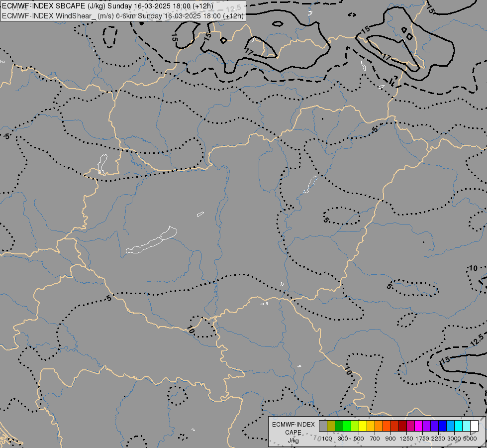Click the ECMWF-INDEX label in the legend
This screenshot has height=448, width=487.
(293, 425)
